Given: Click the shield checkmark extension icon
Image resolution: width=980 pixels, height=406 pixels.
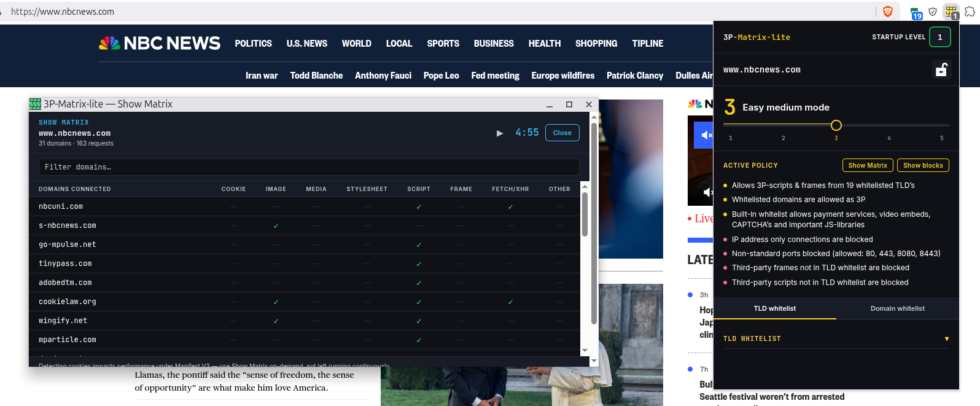Looking at the screenshot, I should (933, 11).
